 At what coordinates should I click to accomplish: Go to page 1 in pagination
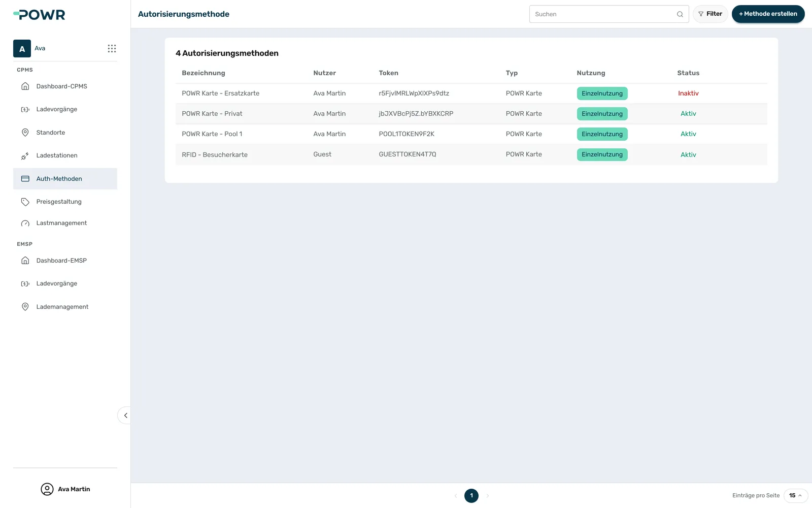(x=471, y=496)
